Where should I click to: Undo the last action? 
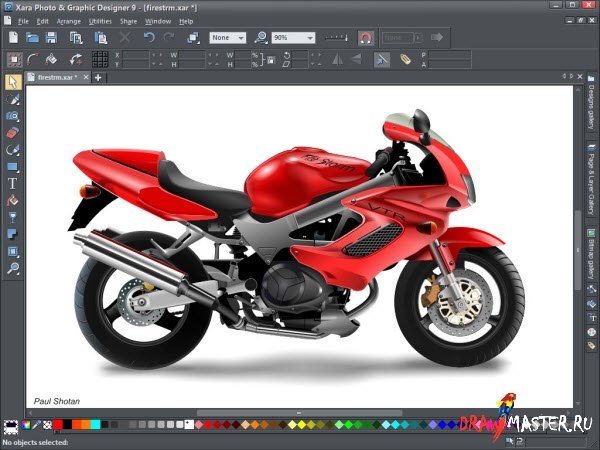pos(149,38)
